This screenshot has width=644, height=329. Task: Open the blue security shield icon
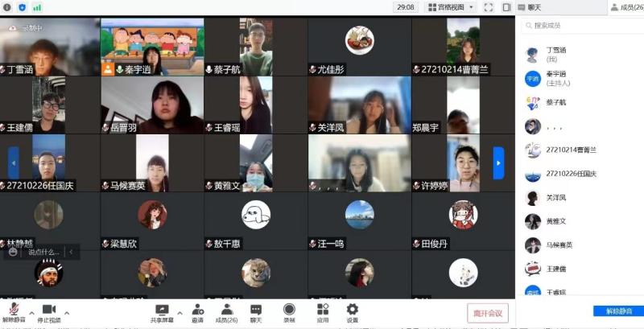tap(22, 7)
